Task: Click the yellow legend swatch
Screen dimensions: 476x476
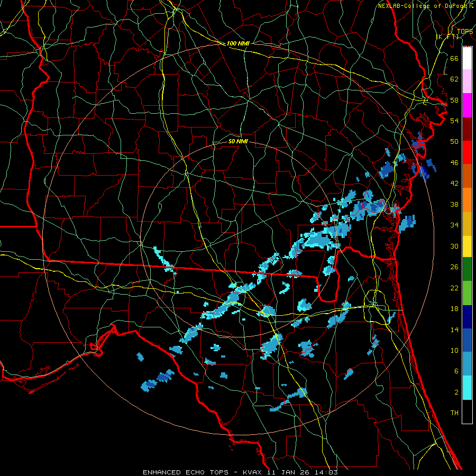Action: [467, 246]
